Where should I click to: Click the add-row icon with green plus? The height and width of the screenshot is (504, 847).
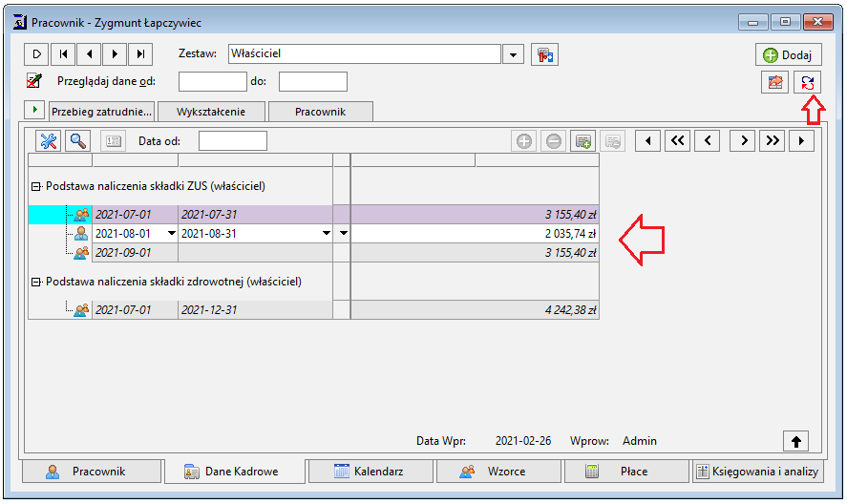click(x=582, y=141)
